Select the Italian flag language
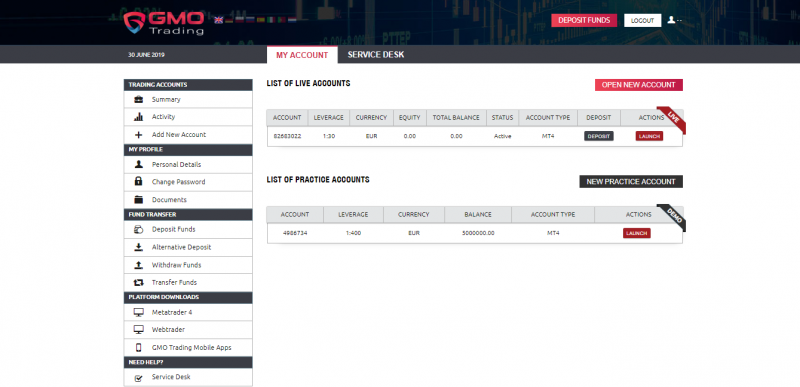Image resolution: width=800 pixels, height=387 pixels. click(x=271, y=20)
